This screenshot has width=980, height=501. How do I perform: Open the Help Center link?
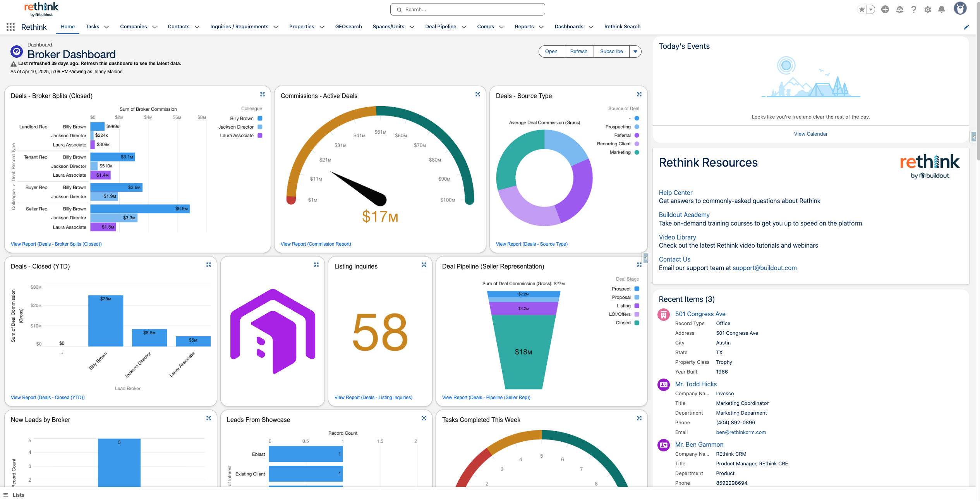[676, 193]
